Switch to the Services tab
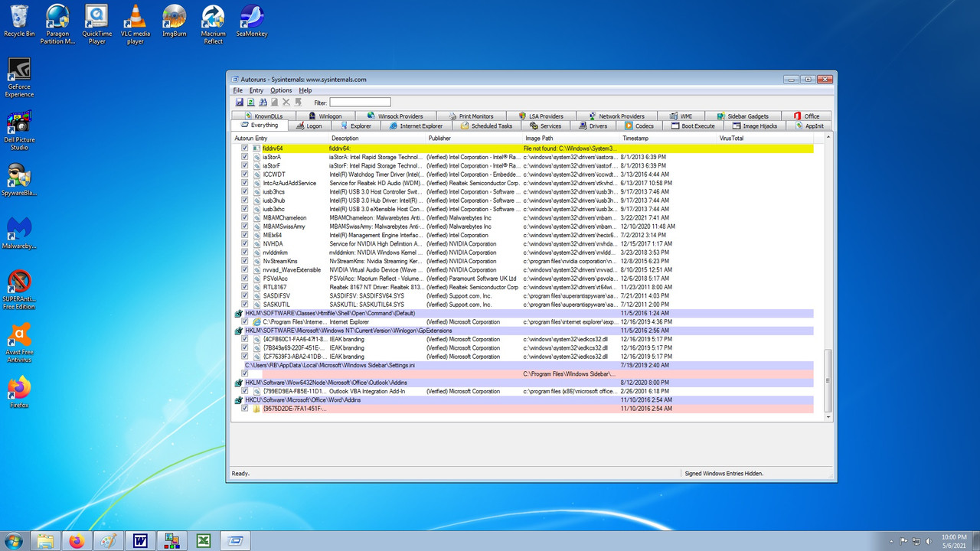Image resolution: width=980 pixels, height=551 pixels. pyautogui.click(x=545, y=126)
